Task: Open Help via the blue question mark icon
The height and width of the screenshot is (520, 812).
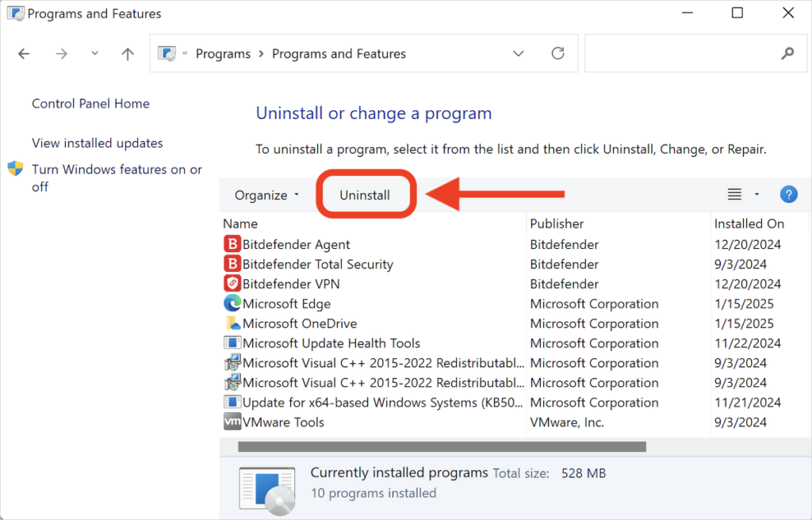Action: 788,194
